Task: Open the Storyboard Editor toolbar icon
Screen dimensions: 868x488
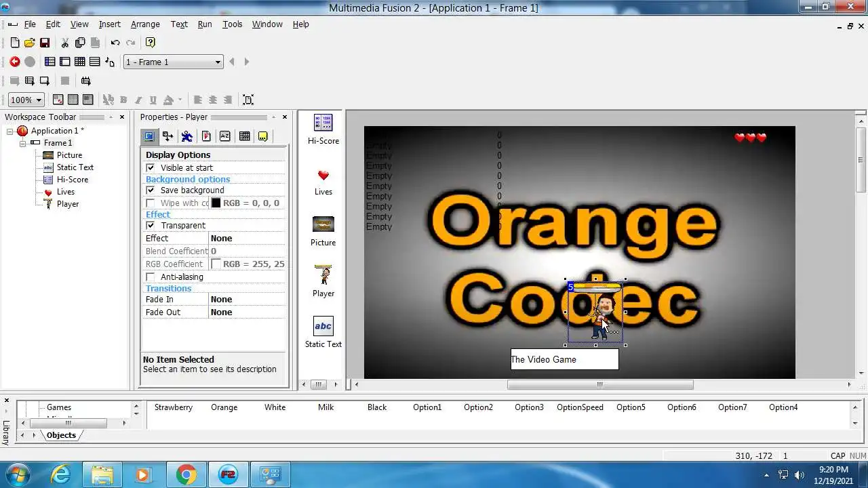Action: point(50,62)
